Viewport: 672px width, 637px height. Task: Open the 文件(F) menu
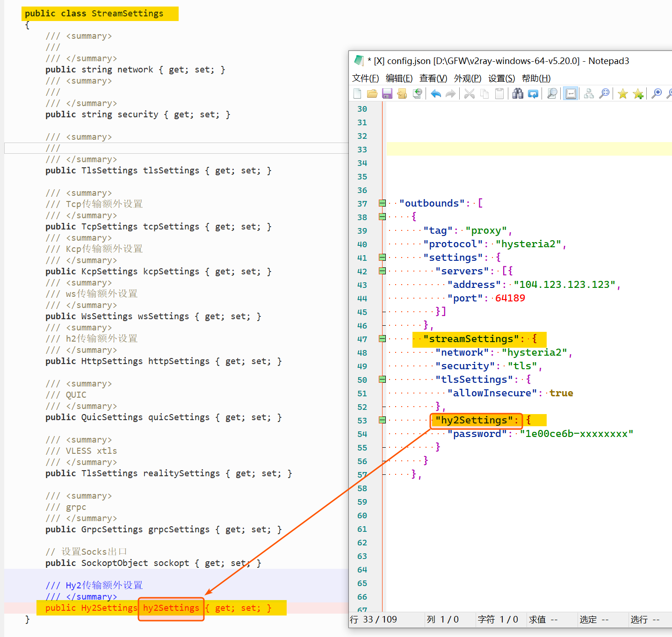tap(365, 79)
